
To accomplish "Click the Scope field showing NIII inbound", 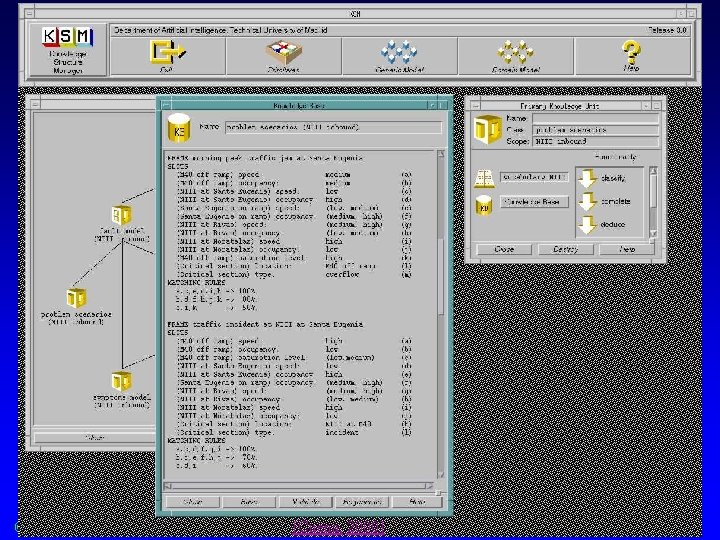I will pyautogui.click(x=595, y=141).
